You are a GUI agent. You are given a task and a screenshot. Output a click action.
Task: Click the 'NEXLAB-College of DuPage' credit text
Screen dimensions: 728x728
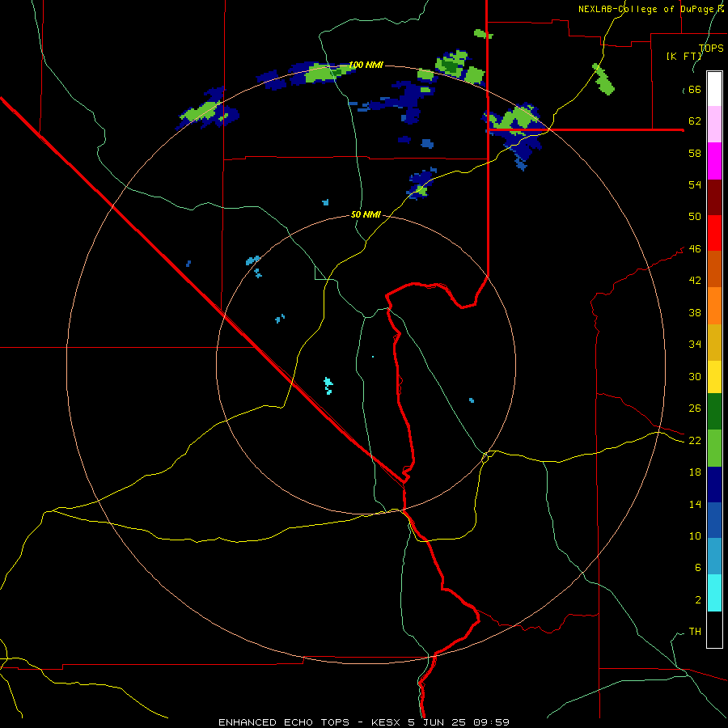[x=647, y=9]
